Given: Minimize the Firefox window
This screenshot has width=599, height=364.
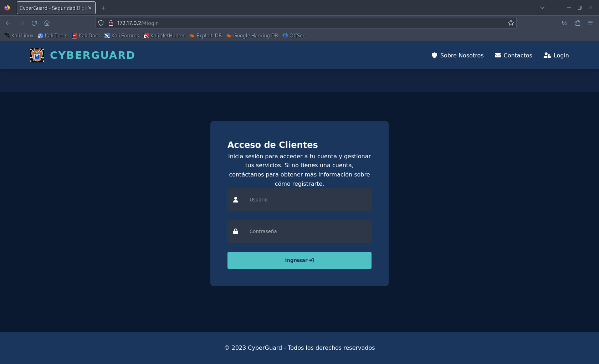Looking at the screenshot, I should (569, 8).
